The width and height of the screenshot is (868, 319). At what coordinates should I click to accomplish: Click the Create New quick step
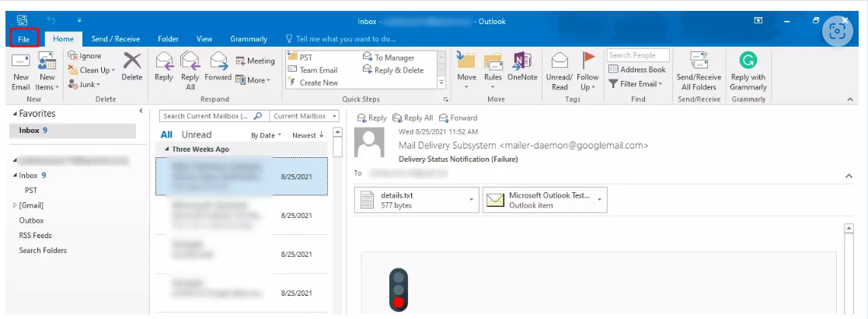pos(312,82)
